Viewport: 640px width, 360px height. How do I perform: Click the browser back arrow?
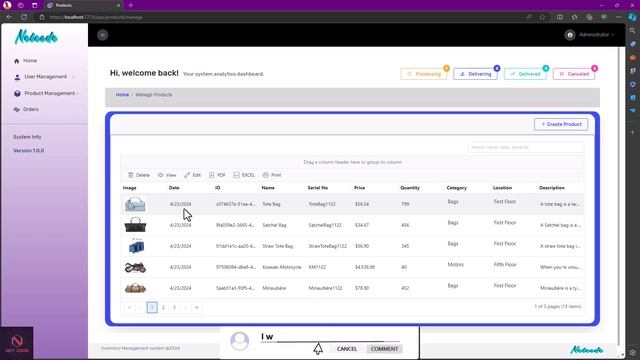[9, 17]
